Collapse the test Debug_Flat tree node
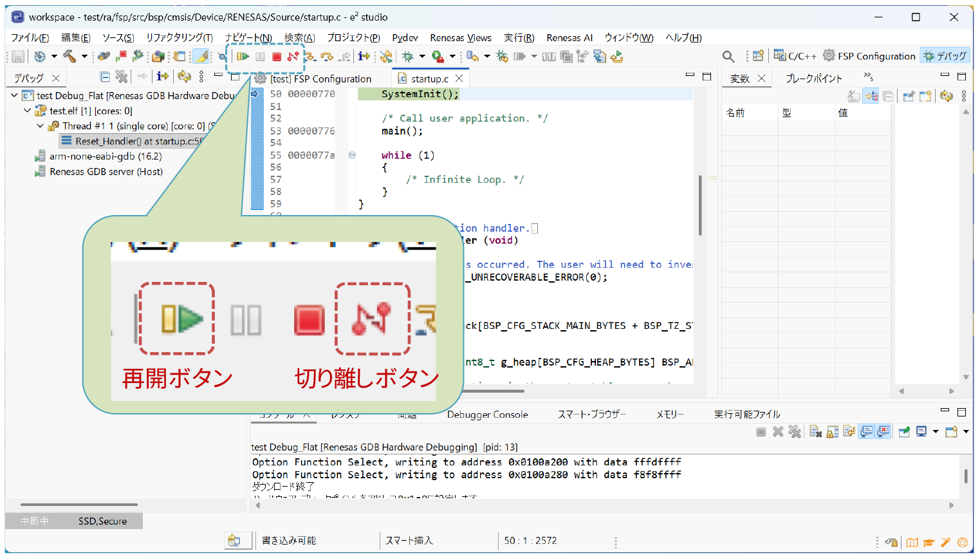 pos(14,95)
